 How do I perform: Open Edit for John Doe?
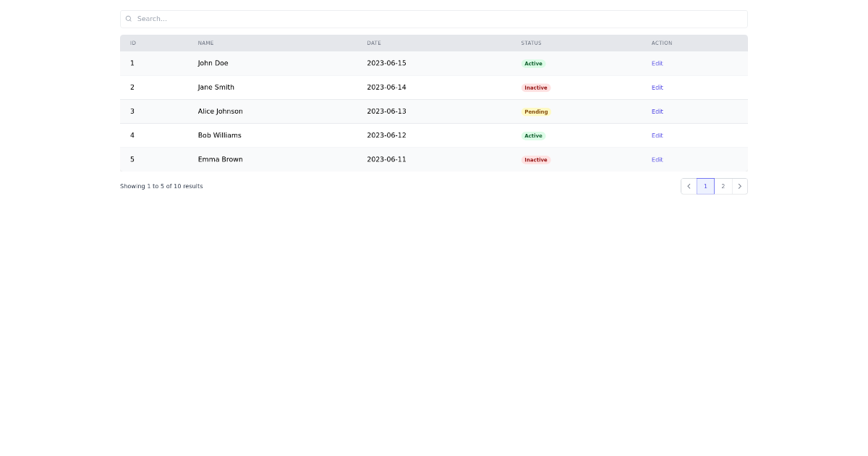(x=657, y=63)
